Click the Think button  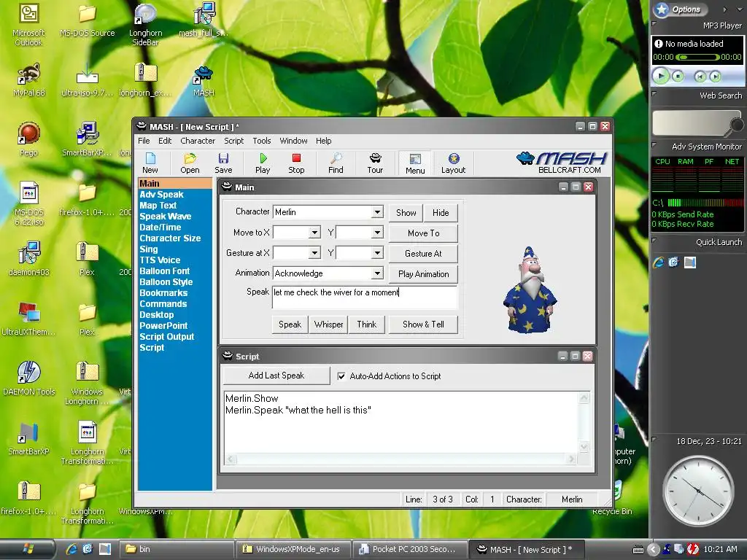coord(367,324)
